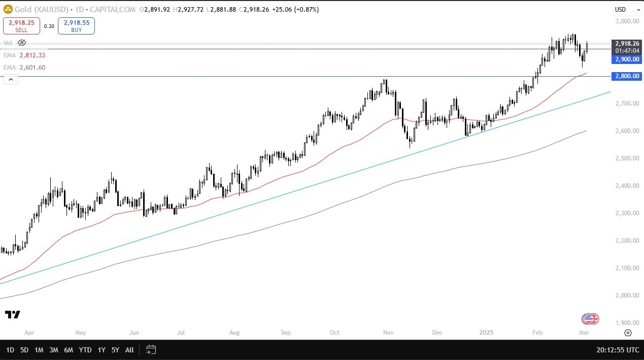This screenshot has width=644, height=360.
Task: Toggle visibility of the Vol indicator
Action: pyautogui.click(x=21, y=43)
